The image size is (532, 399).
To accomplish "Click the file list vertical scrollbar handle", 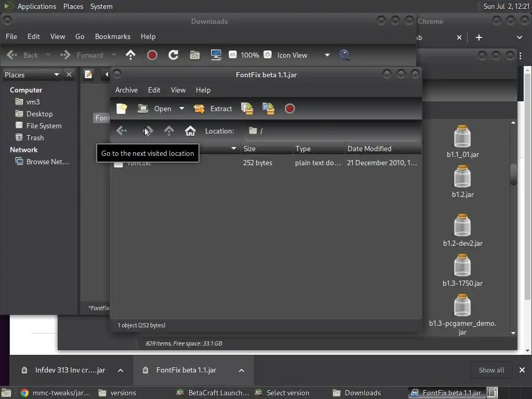I will click(513, 174).
